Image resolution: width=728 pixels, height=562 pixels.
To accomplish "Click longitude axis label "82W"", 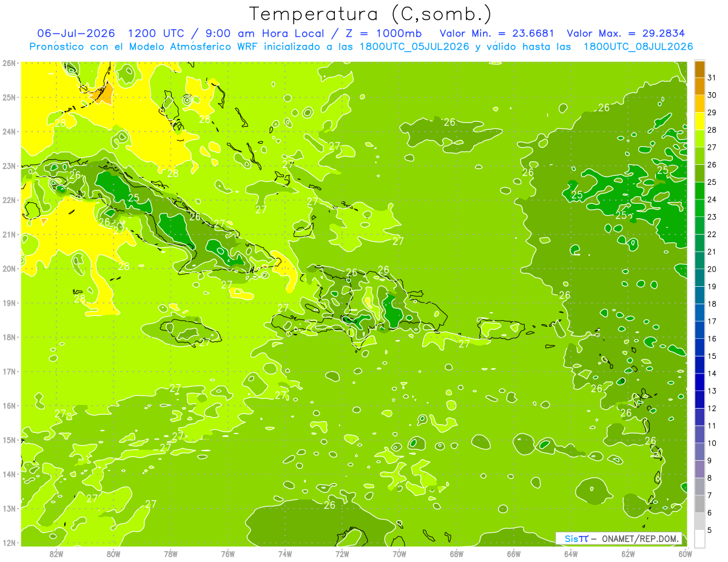I will coord(56,554).
